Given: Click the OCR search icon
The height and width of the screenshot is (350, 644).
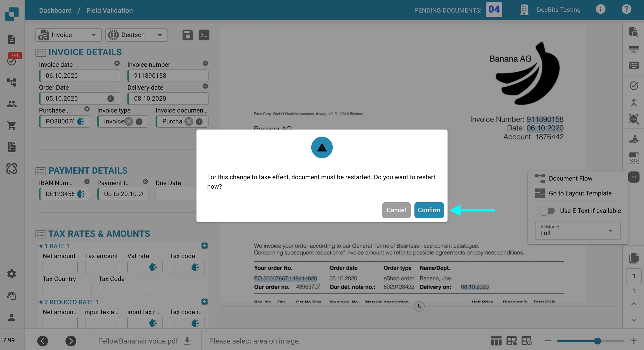Looking at the screenshot, I should tap(634, 119).
